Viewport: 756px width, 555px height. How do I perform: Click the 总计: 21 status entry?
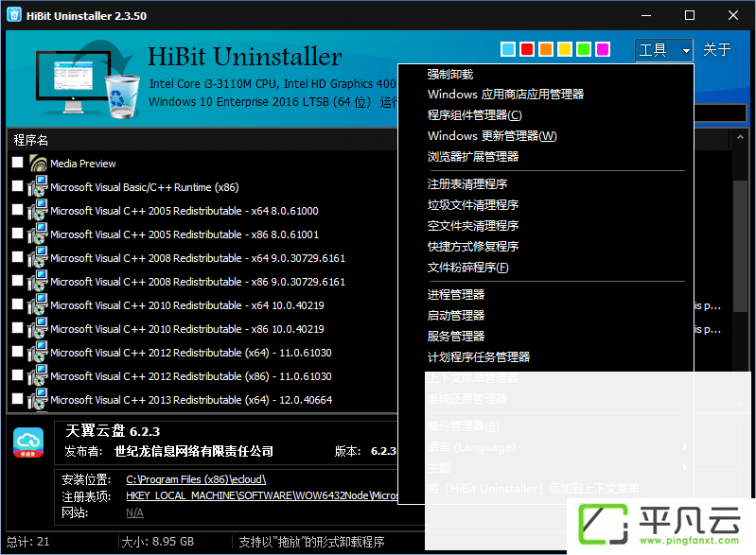point(27,542)
